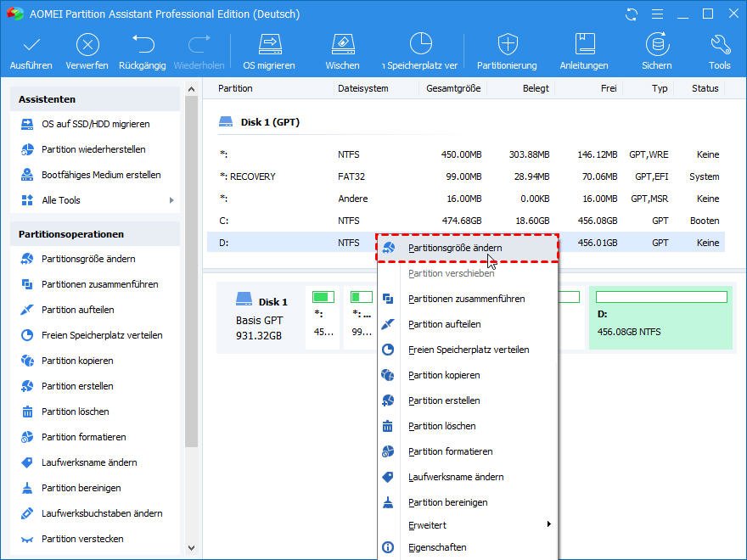This screenshot has height=560, width=747.
Task: Sort by the Gesamtgröße column header
Action: click(x=453, y=88)
